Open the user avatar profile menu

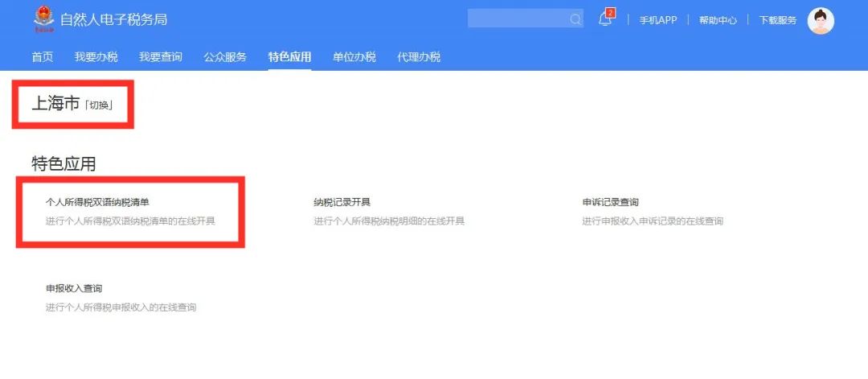click(x=821, y=21)
